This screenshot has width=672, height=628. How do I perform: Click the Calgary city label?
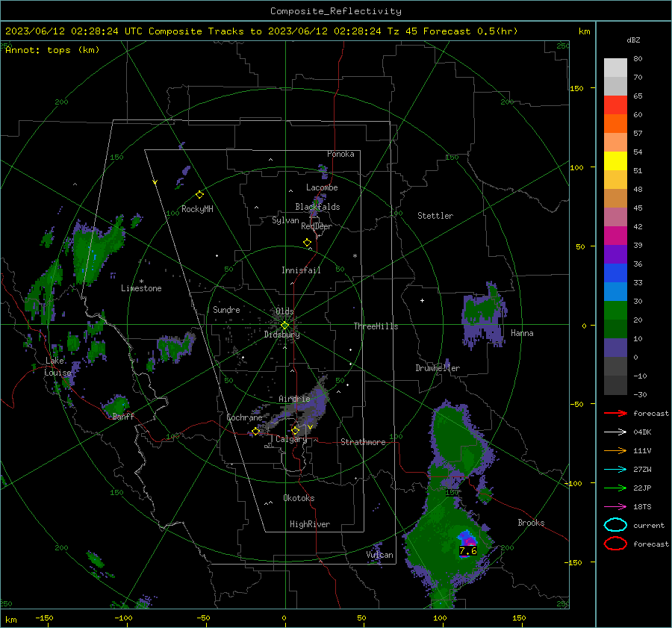[x=291, y=439]
